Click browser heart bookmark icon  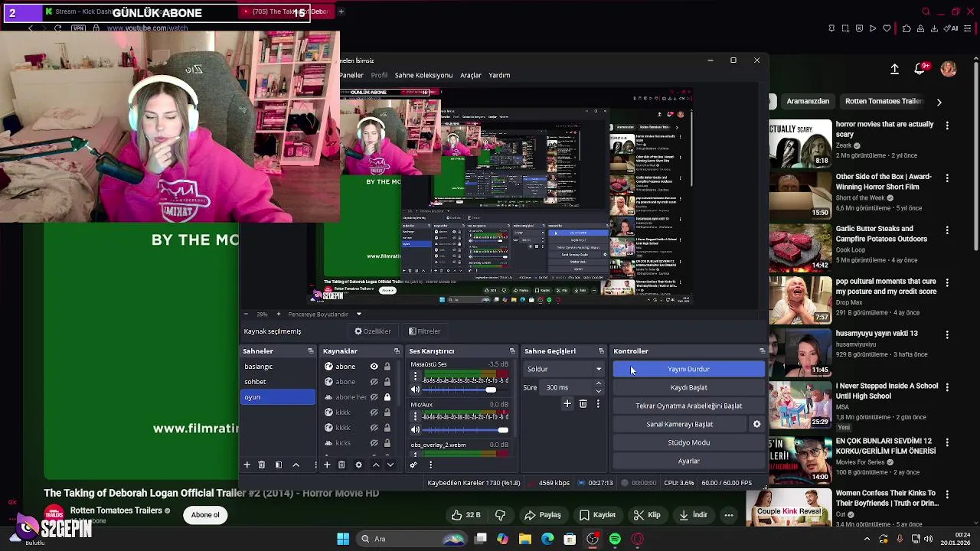tap(887, 28)
